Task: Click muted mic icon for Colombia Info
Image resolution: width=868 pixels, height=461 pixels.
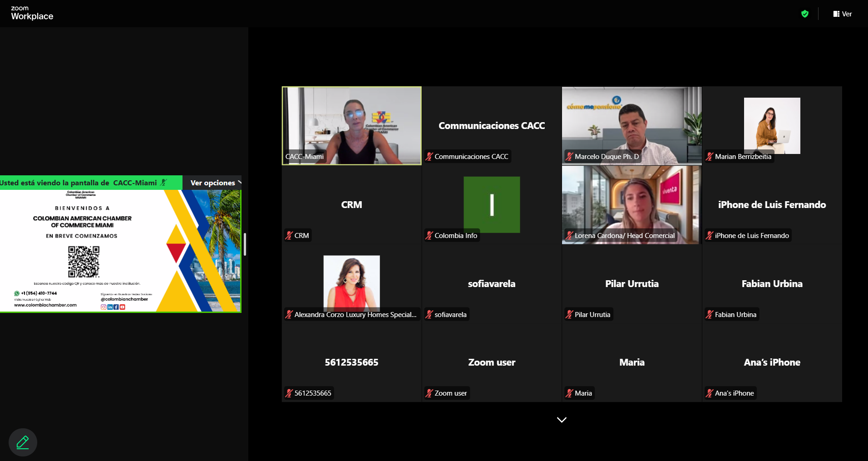Action: click(429, 236)
